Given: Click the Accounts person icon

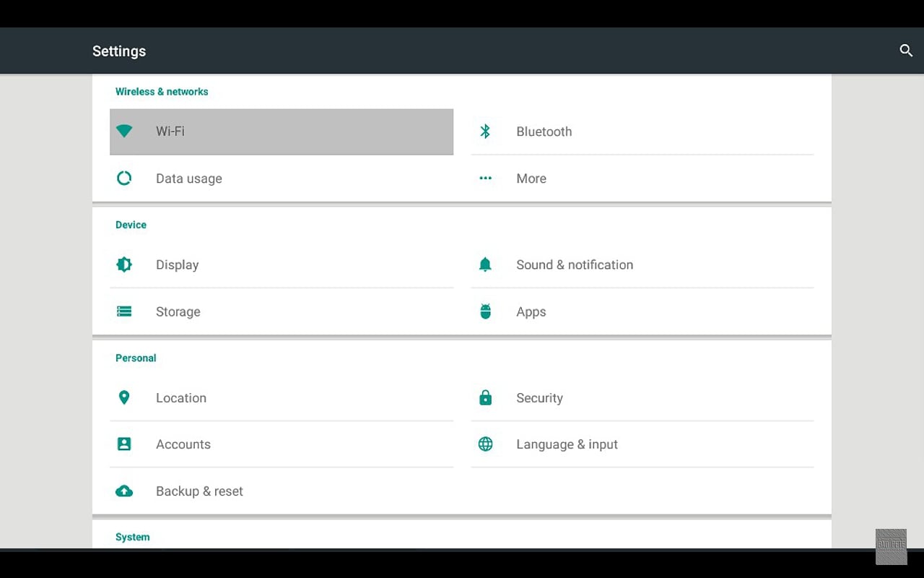Looking at the screenshot, I should (x=124, y=444).
